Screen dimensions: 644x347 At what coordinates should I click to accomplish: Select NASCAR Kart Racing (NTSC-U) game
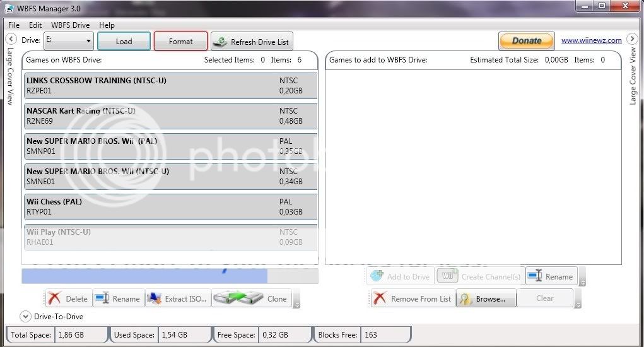click(x=171, y=116)
